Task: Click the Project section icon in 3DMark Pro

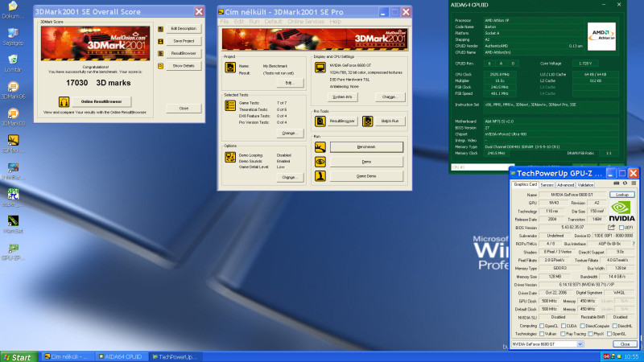Action: [x=230, y=68]
